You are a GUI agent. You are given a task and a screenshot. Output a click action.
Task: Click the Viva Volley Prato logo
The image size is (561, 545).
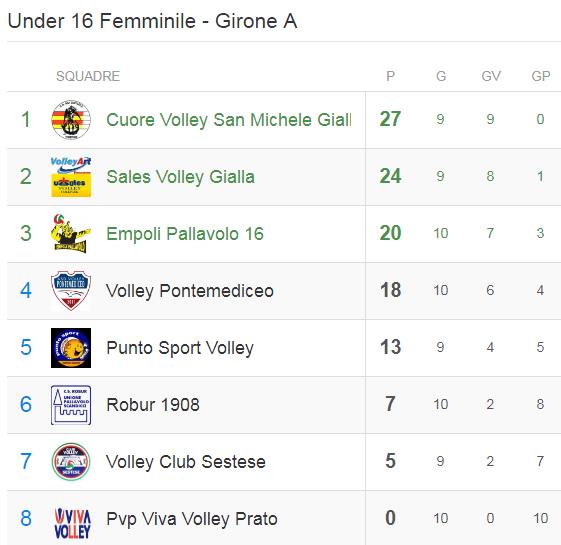[x=72, y=523]
